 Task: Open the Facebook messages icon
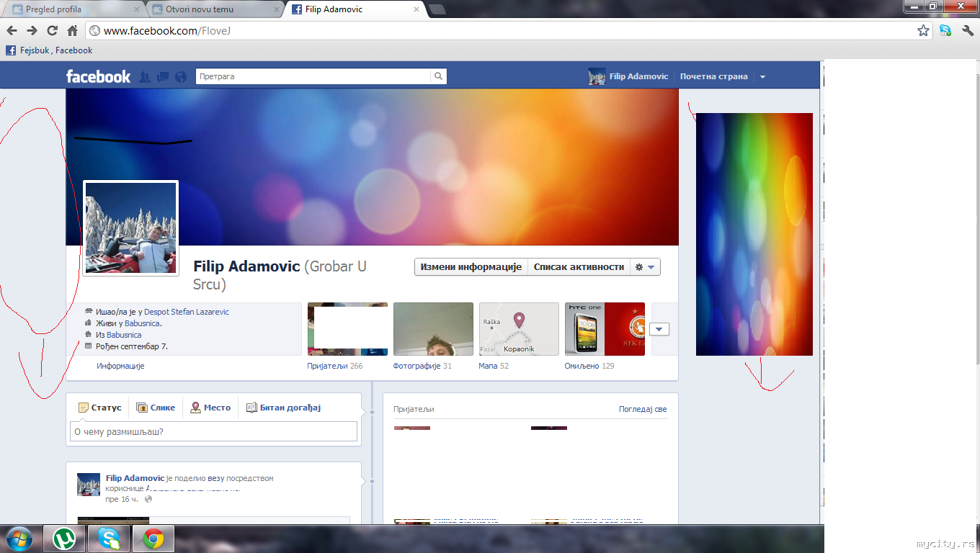click(x=163, y=77)
